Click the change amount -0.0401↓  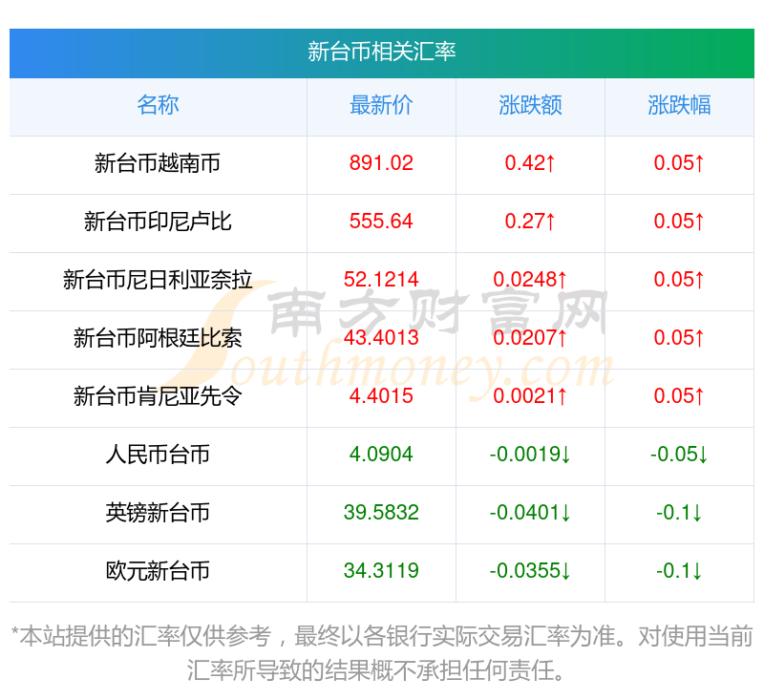coord(530,513)
